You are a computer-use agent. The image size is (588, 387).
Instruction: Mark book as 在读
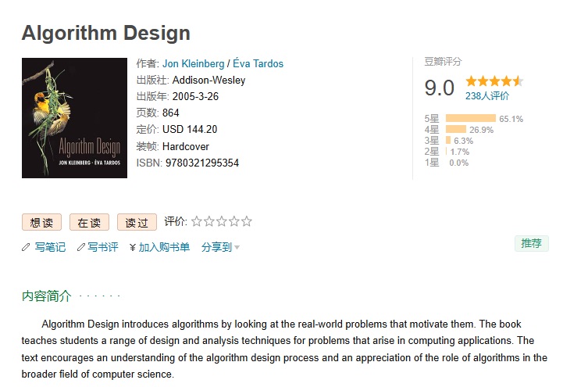pyautogui.click(x=89, y=222)
